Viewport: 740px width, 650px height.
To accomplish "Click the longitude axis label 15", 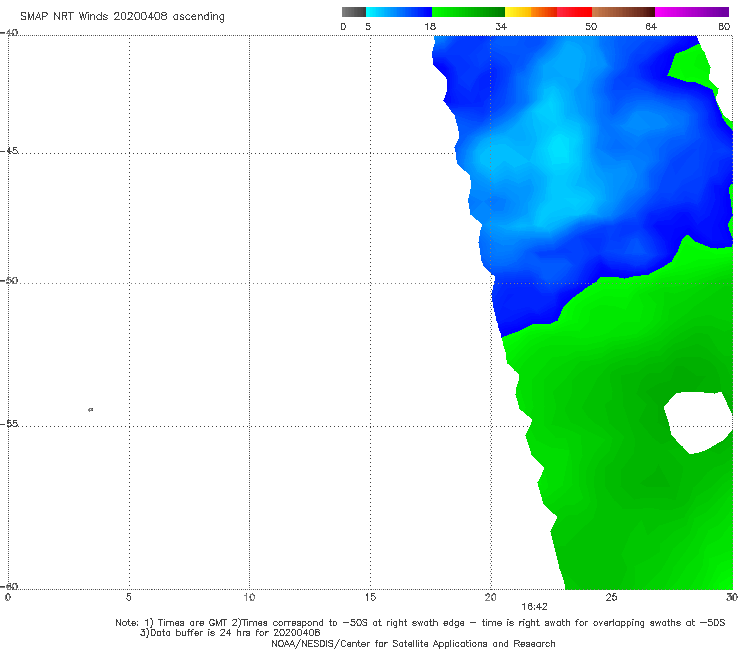I will [370, 597].
